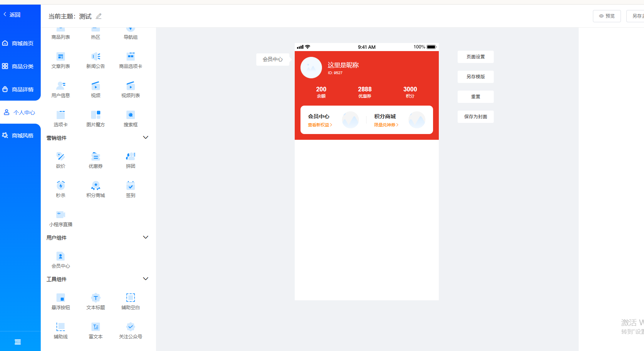Add the 拼团 group-buy component

click(131, 161)
